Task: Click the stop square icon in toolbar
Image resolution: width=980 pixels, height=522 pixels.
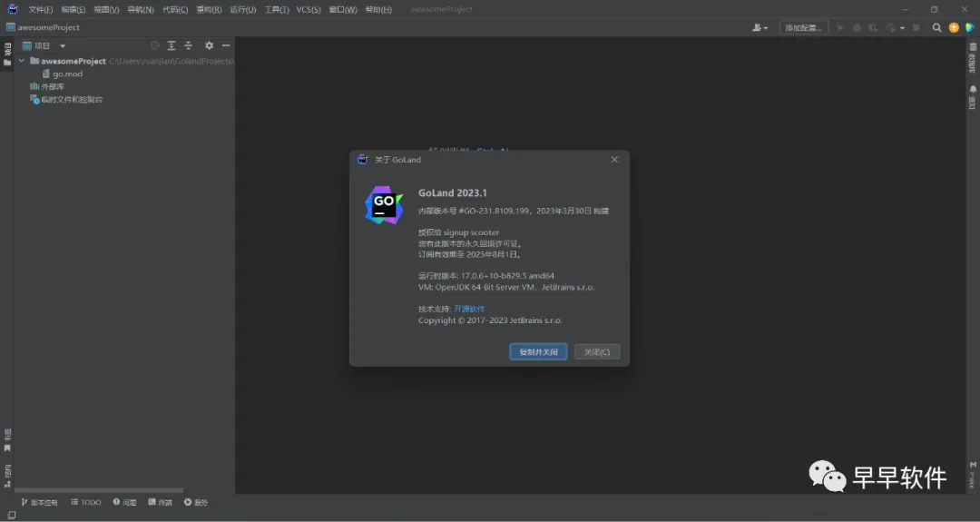Action: (916, 27)
